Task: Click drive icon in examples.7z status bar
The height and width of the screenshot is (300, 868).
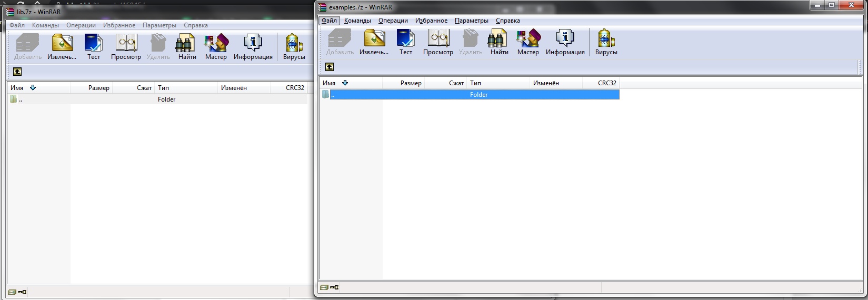Action: (x=324, y=287)
